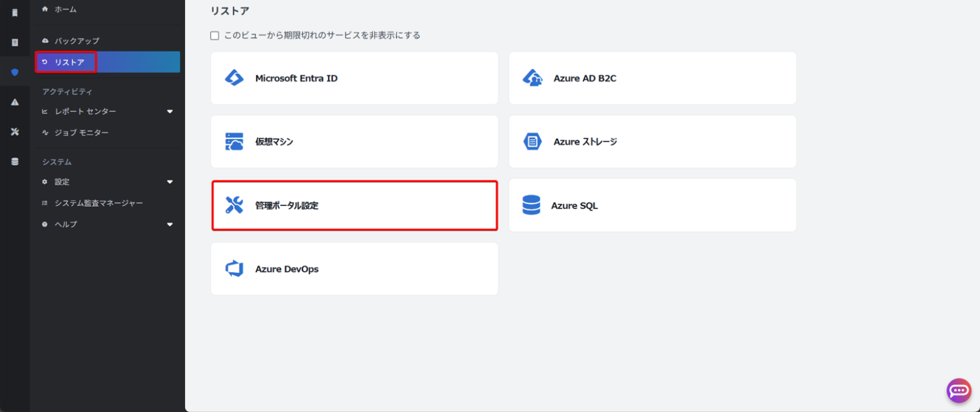The width and height of the screenshot is (980, 412).
Task: Click the tools wrench icon in the left rail
Action: [x=14, y=131]
